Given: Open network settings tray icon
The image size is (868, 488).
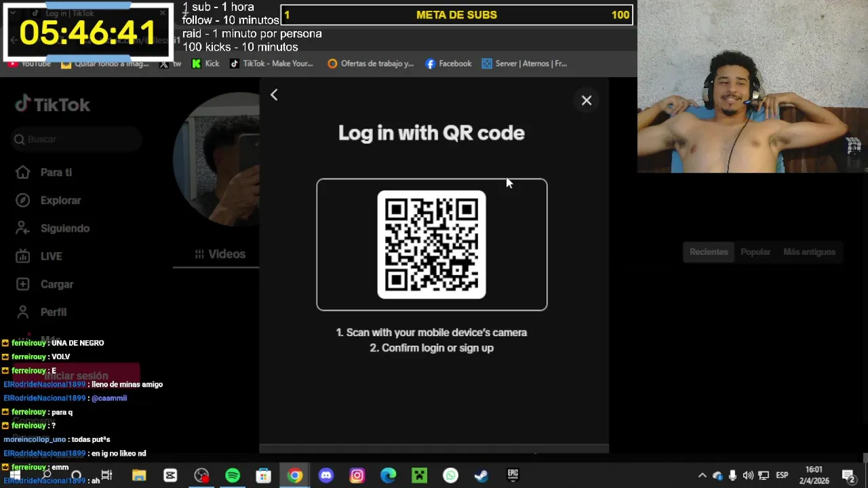Looking at the screenshot, I should [764, 476].
